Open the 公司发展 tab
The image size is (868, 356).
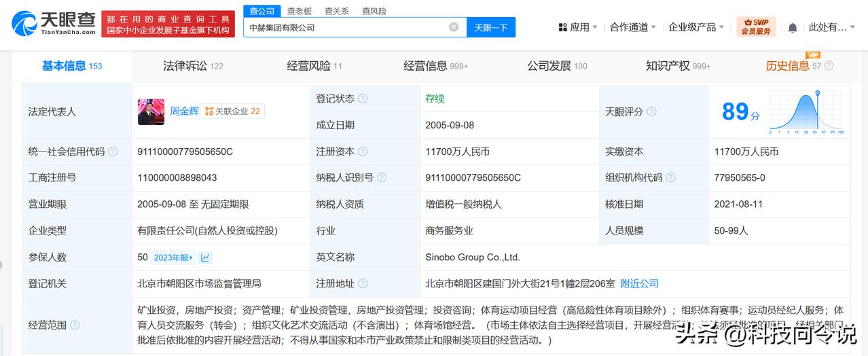pos(557,66)
